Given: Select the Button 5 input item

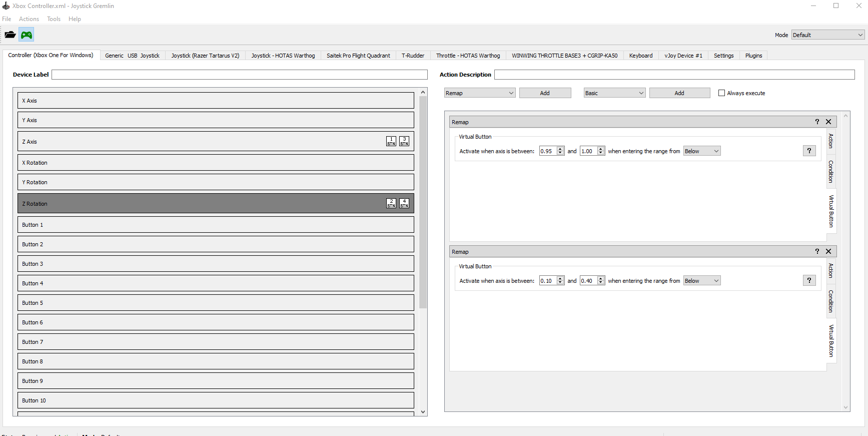Looking at the screenshot, I should pyautogui.click(x=216, y=303).
